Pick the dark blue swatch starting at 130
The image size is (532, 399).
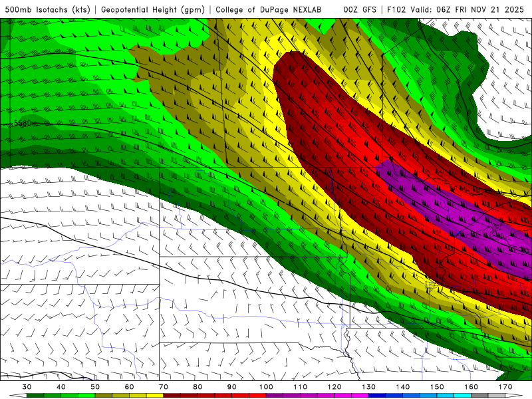(377, 396)
